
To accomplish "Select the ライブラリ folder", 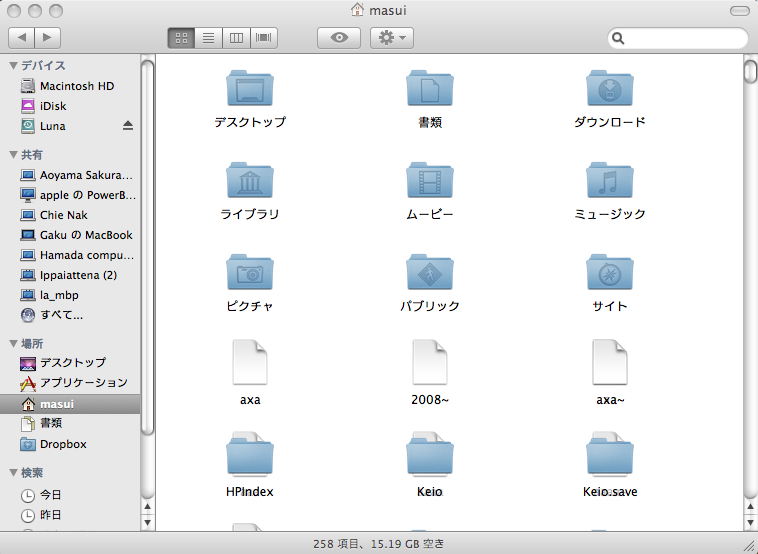I will [x=249, y=180].
